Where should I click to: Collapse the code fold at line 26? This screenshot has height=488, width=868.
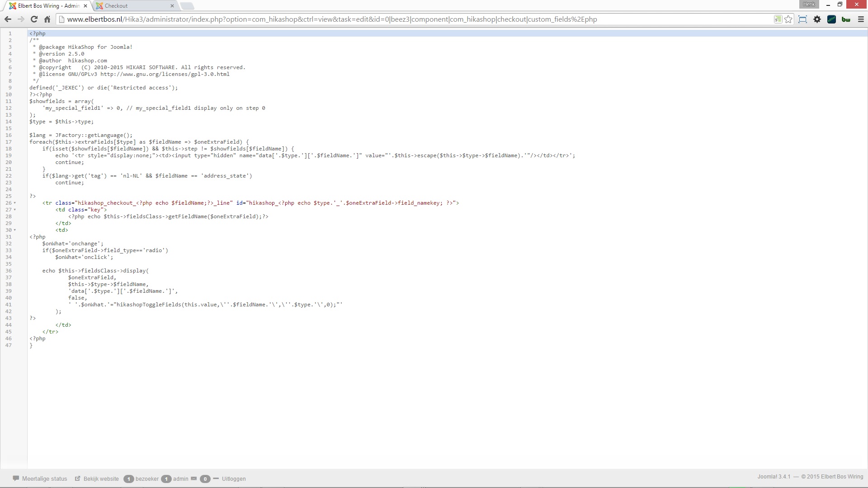[15, 203]
